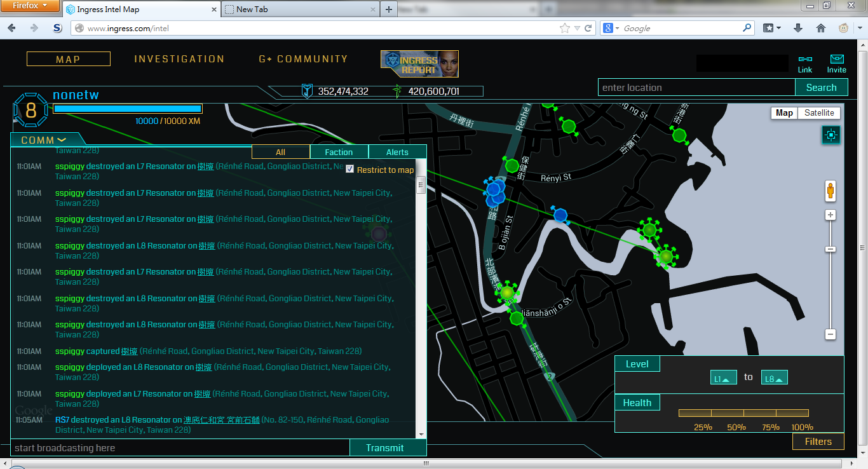Open the G+ COMMUNITY section

click(303, 58)
